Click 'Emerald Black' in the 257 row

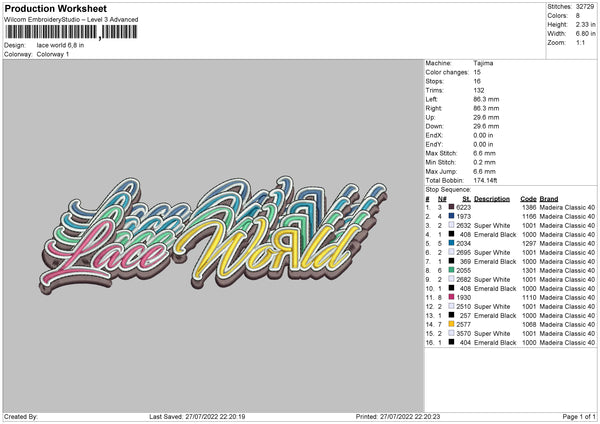click(495, 315)
